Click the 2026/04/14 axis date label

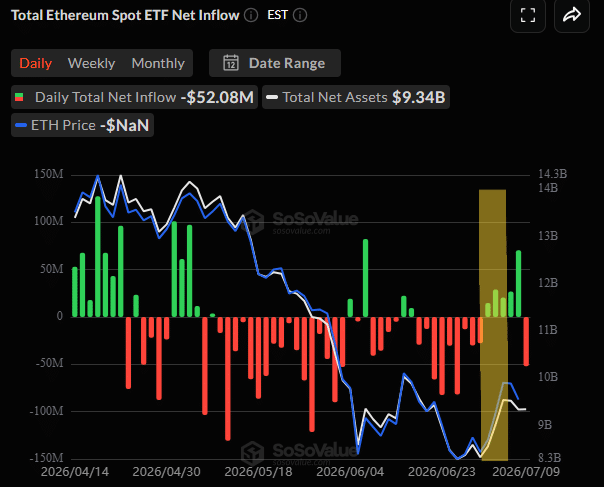(x=75, y=472)
